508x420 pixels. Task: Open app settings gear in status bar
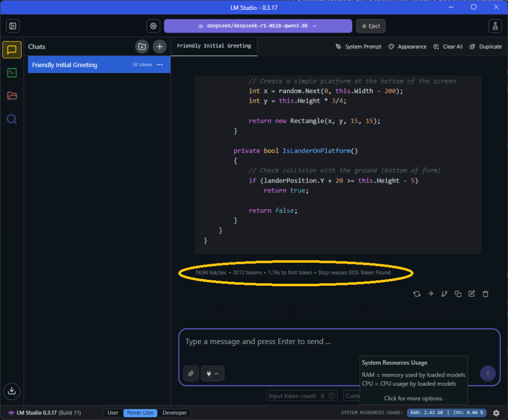(x=496, y=413)
